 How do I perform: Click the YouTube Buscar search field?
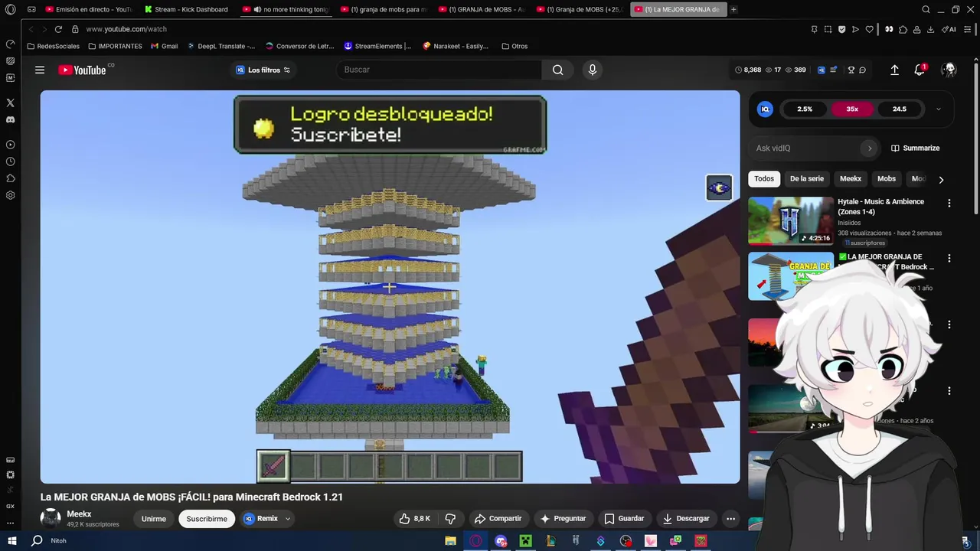click(438, 70)
